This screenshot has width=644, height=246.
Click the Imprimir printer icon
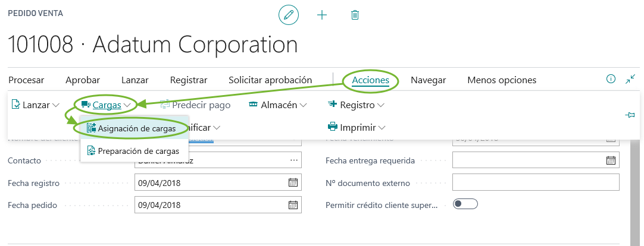coord(332,127)
